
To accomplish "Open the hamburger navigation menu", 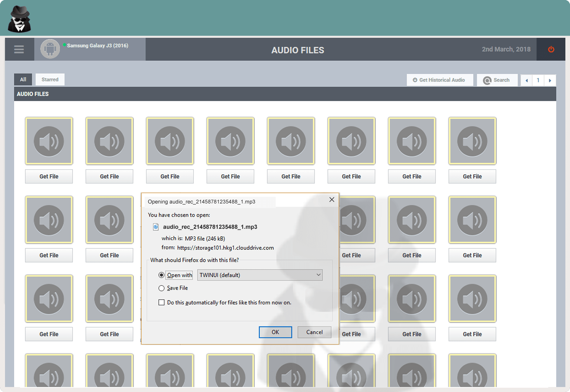I will (x=19, y=49).
